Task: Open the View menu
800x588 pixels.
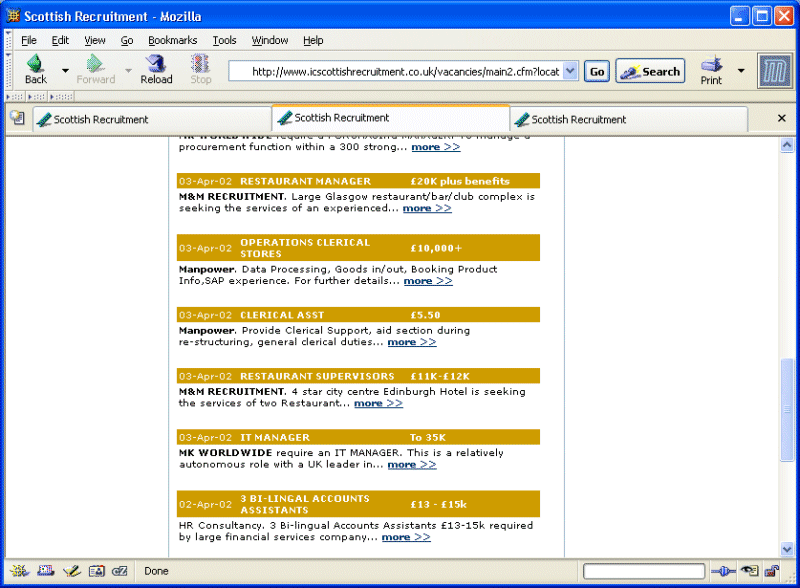Action: point(95,40)
